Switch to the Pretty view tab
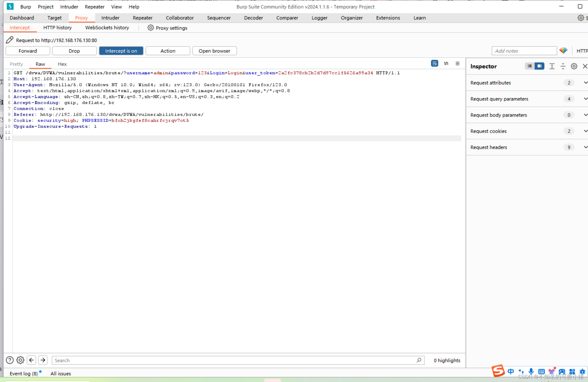Image resolution: width=588 pixels, height=382 pixels. [16, 64]
